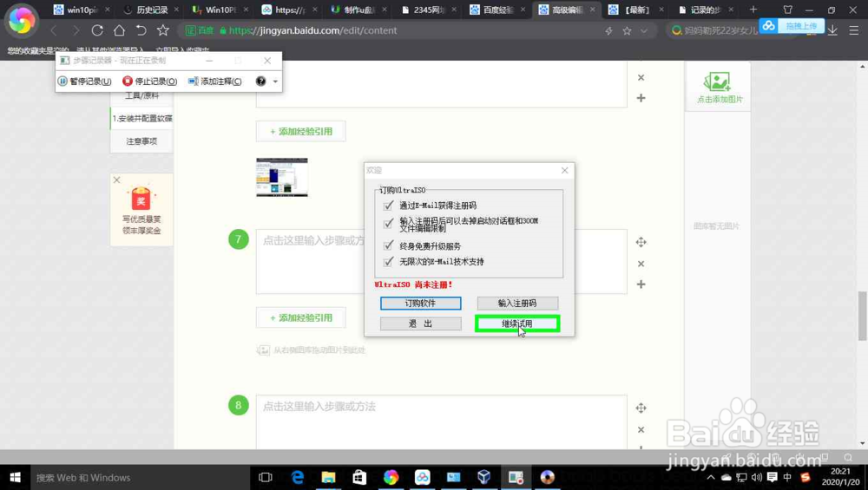Open the uploaded screenshot thumbnail
The width and height of the screenshot is (868, 490).
pos(282,177)
